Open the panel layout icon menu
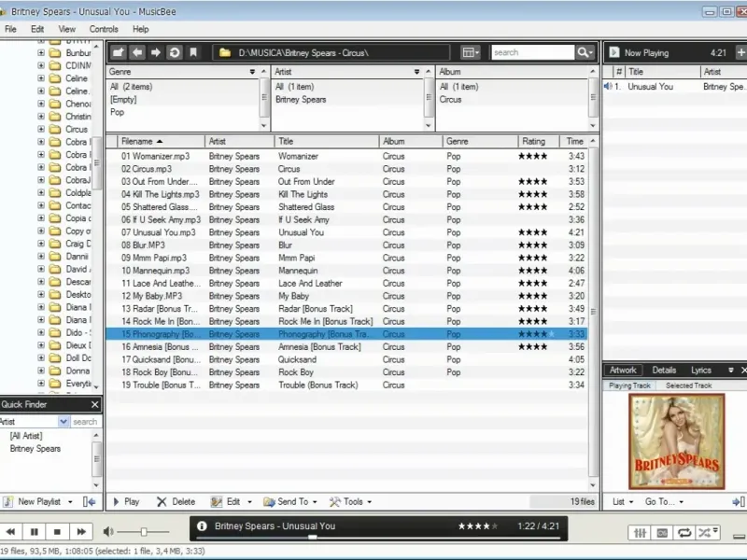Viewport: 747px width, 560px height. pyautogui.click(x=471, y=52)
